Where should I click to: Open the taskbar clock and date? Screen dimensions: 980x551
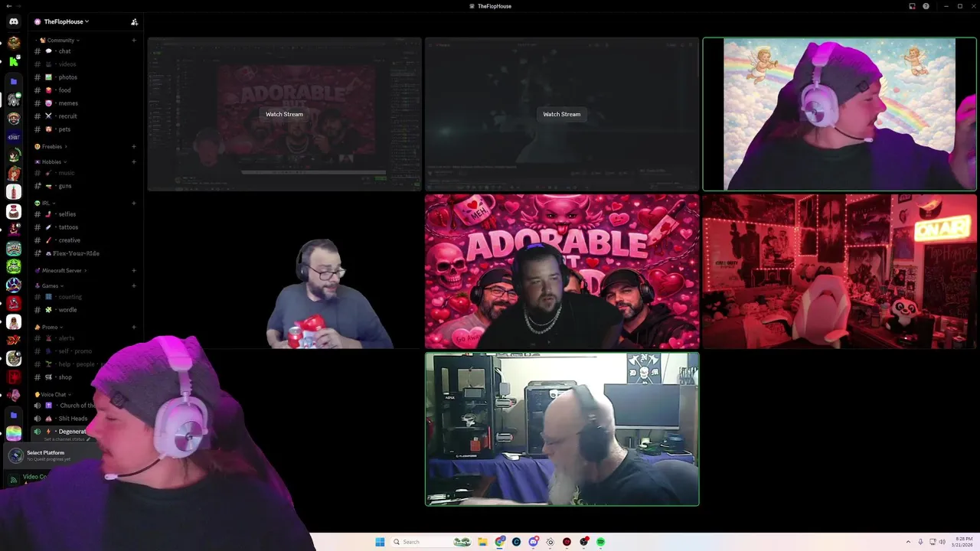[x=963, y=542]
